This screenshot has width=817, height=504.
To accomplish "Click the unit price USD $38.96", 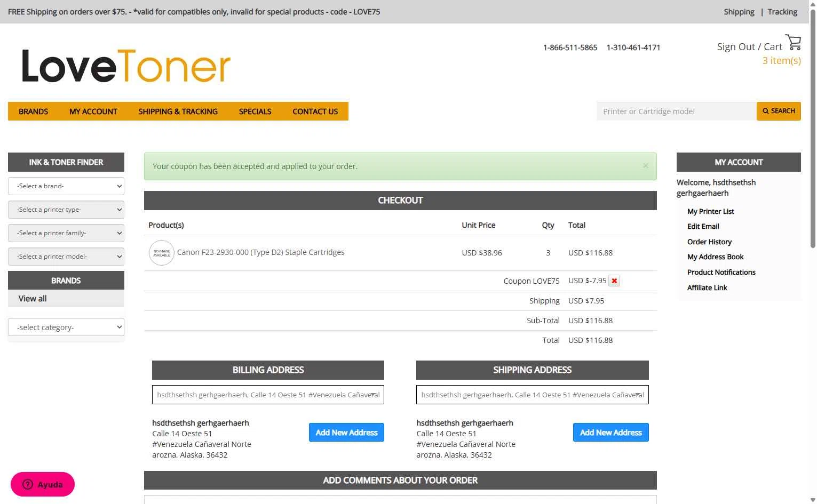I will (x=482, y=253).
